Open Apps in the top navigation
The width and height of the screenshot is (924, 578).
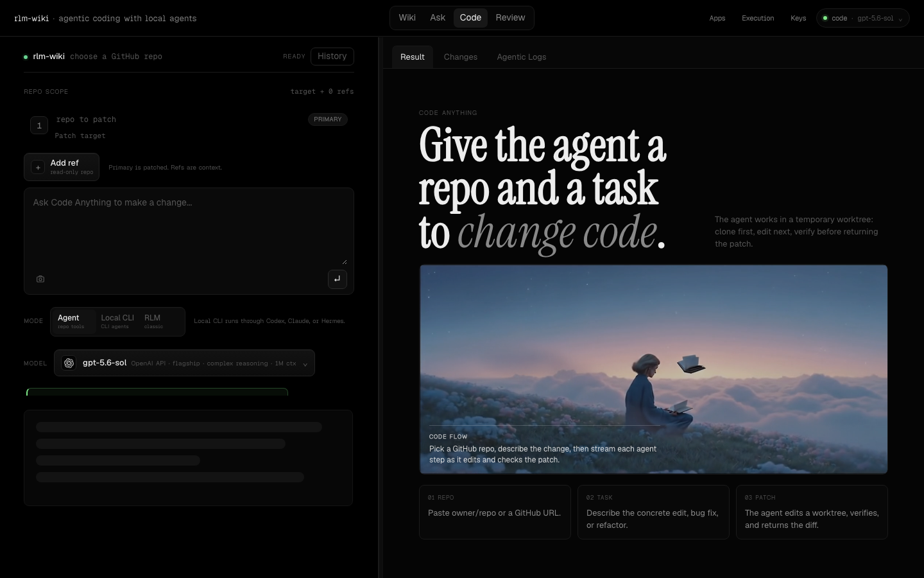pos(717,18)
